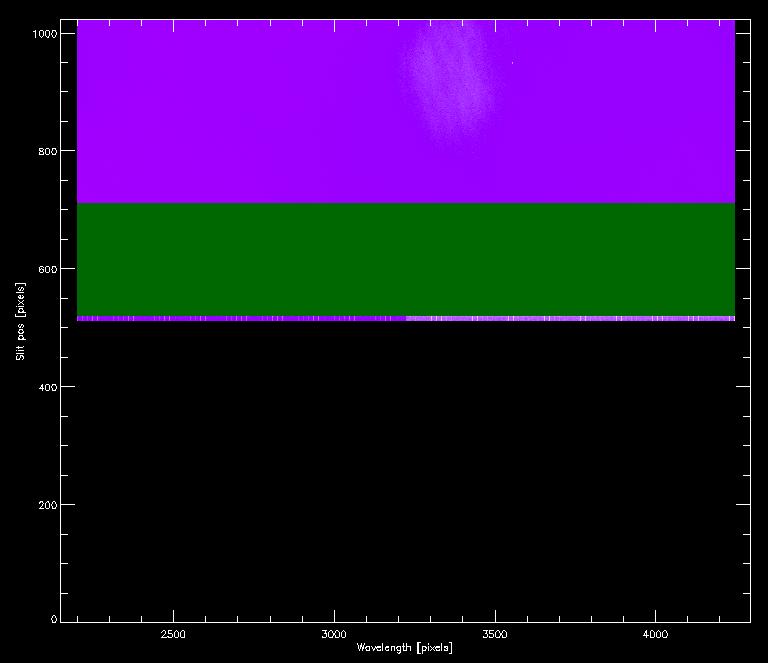Click the 2500 wavelength tick label

coord(173,635)
